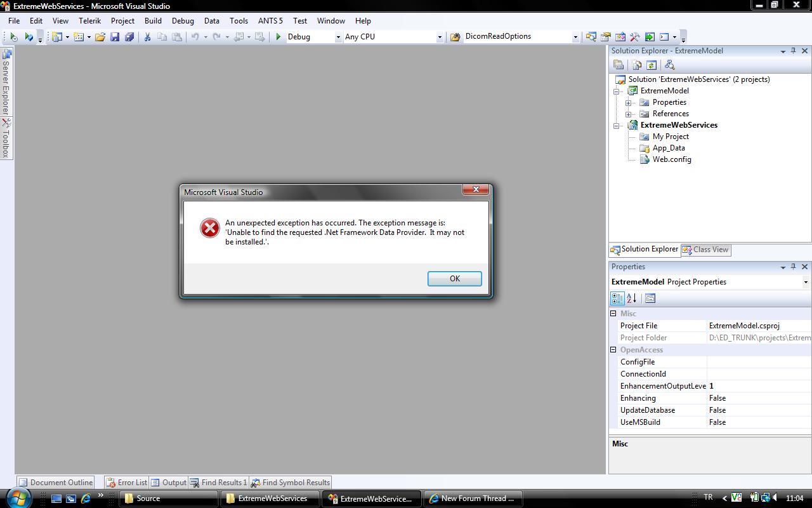This screenshot has height=508, width=812.
Task: Click the Find in Files icon
Action: [x=455, y=37]
